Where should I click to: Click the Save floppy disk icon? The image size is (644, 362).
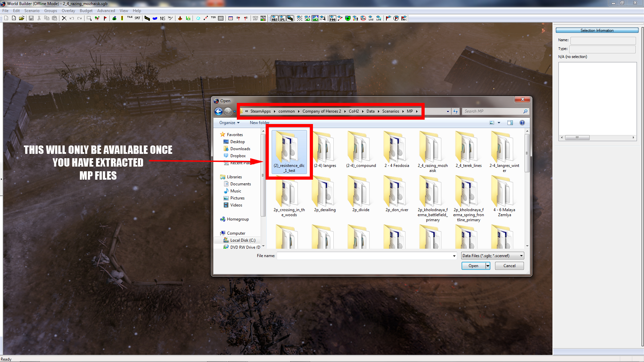coord(31,18)
